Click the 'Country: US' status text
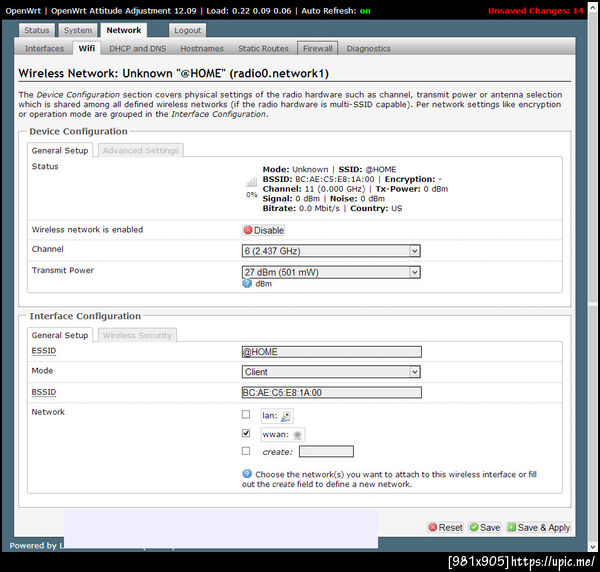600x572 pixels. point(376,209)
